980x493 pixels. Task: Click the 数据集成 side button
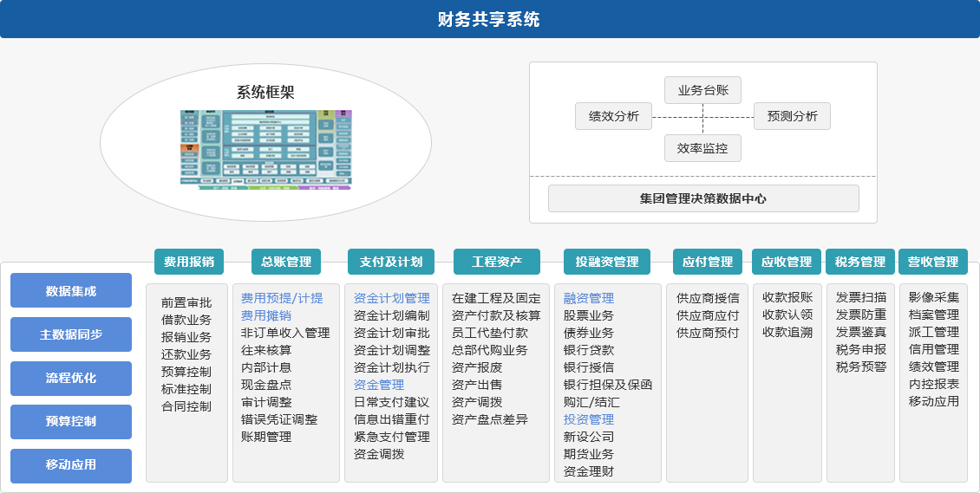(71, 290)
